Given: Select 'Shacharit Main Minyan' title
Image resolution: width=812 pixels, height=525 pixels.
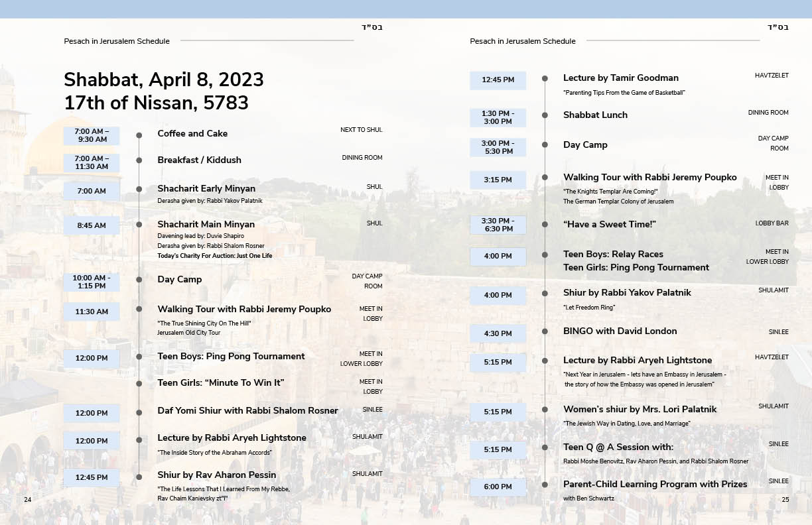Looking at the screenshot, I should point(206,225).
